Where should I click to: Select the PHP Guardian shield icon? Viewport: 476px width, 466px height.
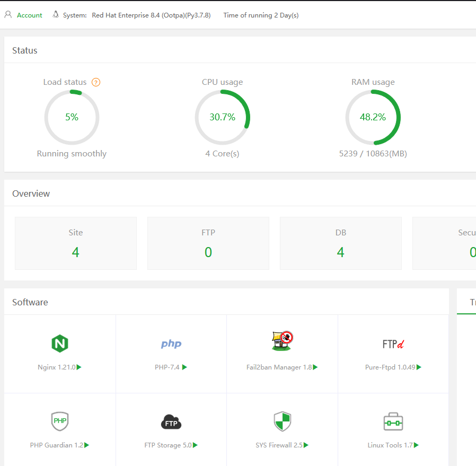pyautogui.click(x=60, y=421)
